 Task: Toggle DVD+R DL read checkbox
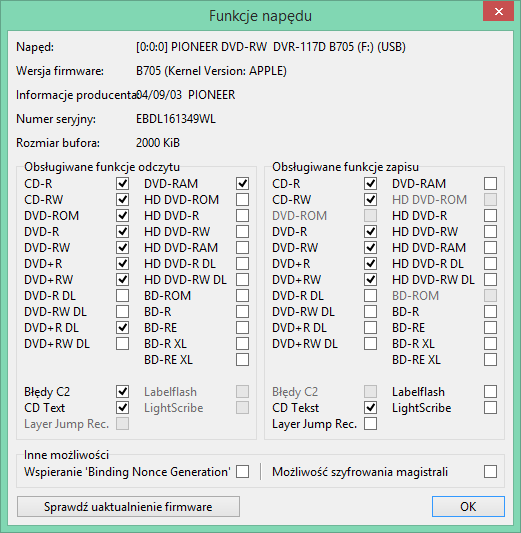(122, 328)
